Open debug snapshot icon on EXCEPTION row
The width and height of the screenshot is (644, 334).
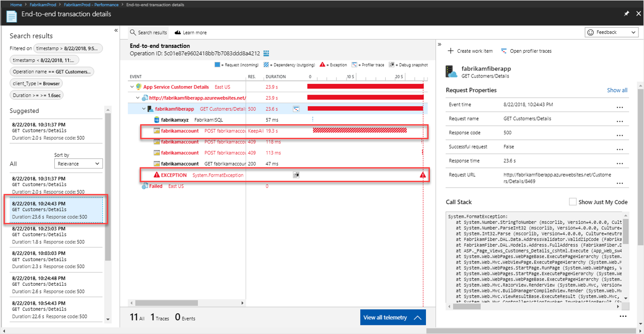point(296,175)
